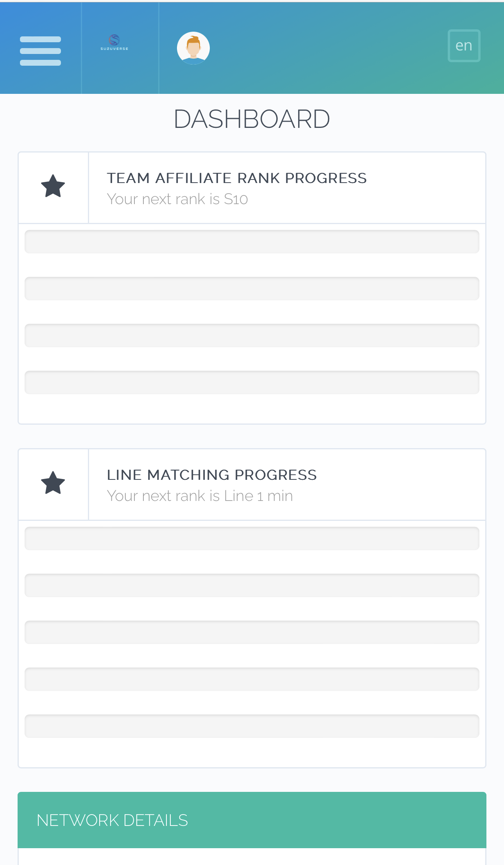Screen dimensions: 504x865
Task: Click 'Your next rank is S10' text
Action: click(x=177, y=199)
